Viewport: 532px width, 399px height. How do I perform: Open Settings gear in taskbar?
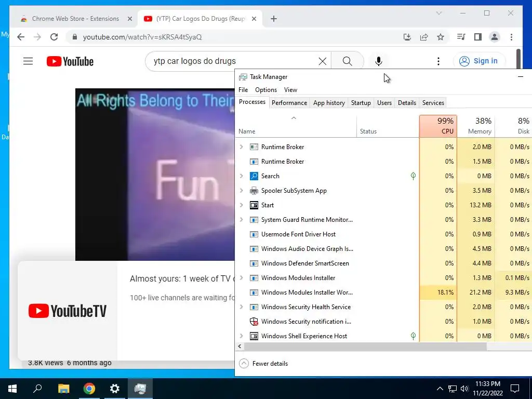coord(115,389)
